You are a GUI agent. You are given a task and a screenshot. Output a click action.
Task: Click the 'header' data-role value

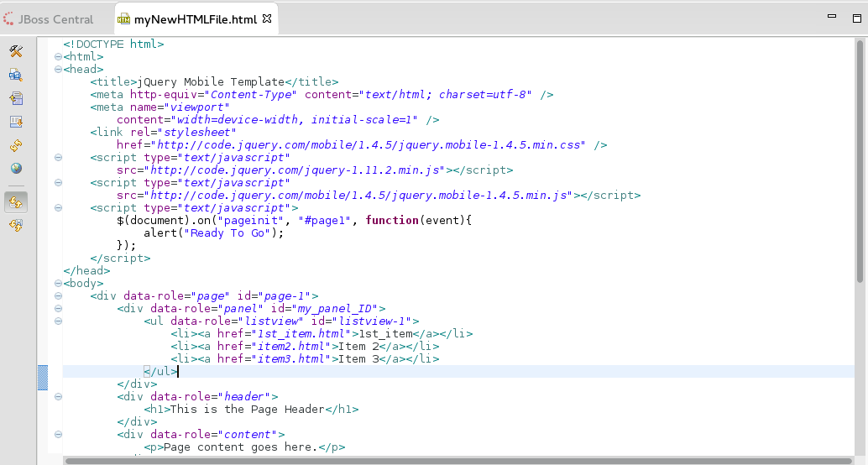pos(243,396)
